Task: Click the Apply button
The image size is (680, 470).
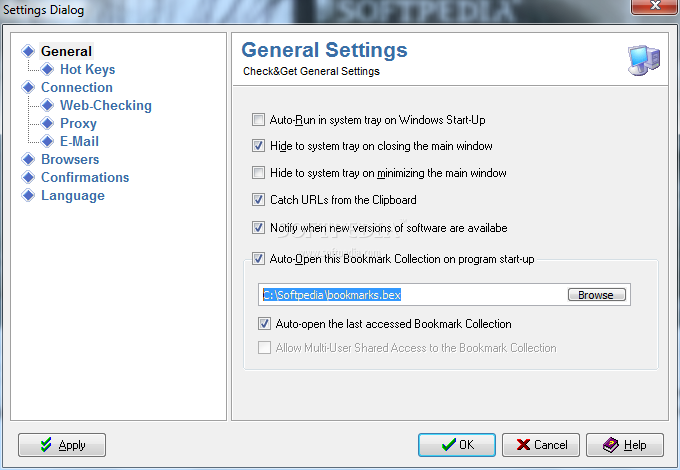Action: coord(62,445)
